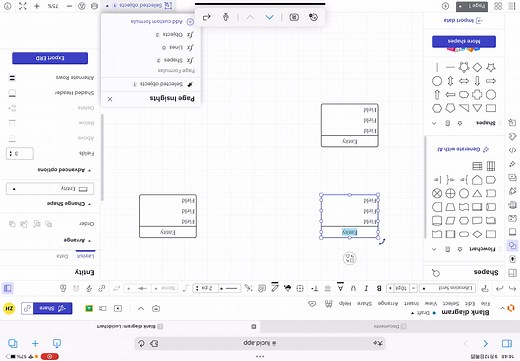Toggle the Safari sidebar
Viewport: 520px width, 361px height.
pyautogui.click(x=507, y=343)
